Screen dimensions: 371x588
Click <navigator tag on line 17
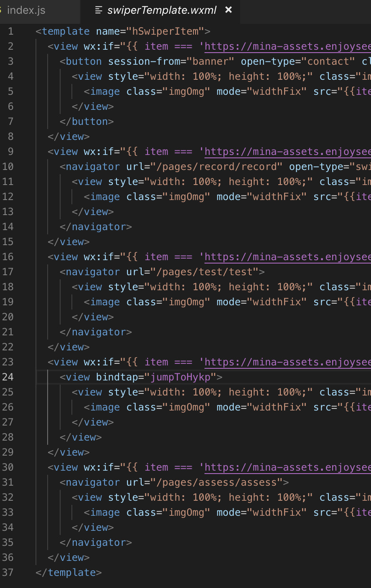90,272
